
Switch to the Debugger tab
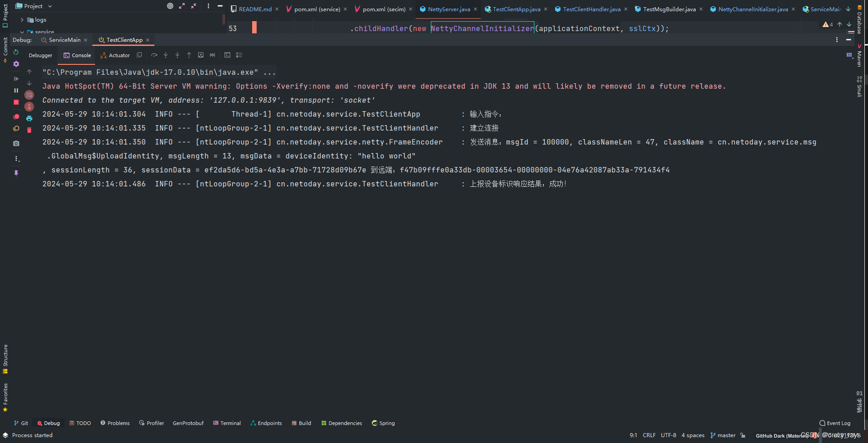point(41,55)
